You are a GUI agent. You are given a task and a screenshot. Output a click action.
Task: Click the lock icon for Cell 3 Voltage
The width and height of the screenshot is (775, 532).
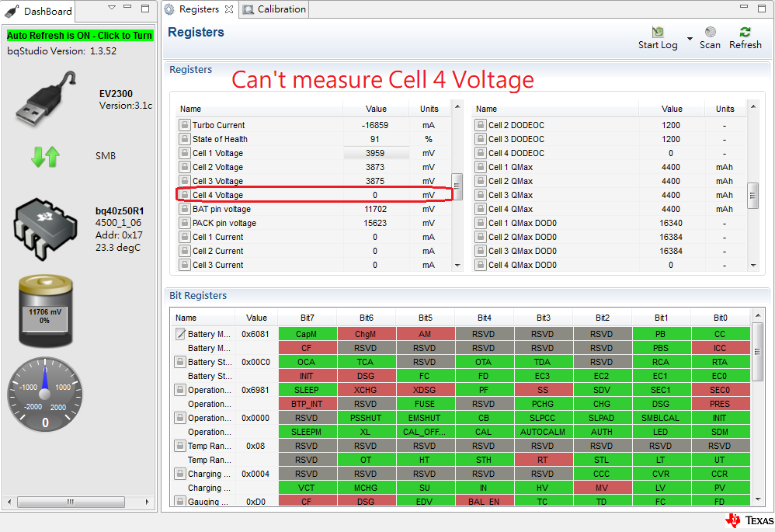184,180
